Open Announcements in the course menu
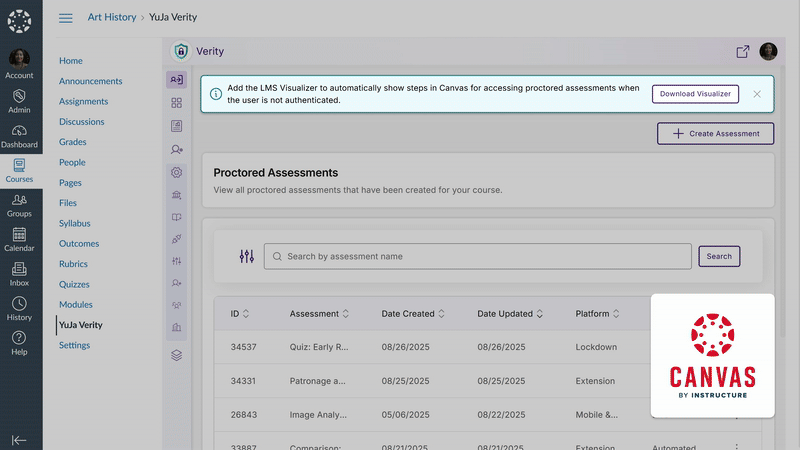The height and width of the screenshot is (450, 800). pos(91,81)
